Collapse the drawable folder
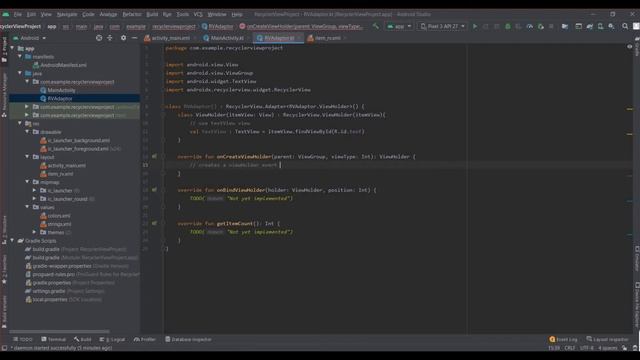Viewport: 640px width, 360px height. [x=27, y=132]
